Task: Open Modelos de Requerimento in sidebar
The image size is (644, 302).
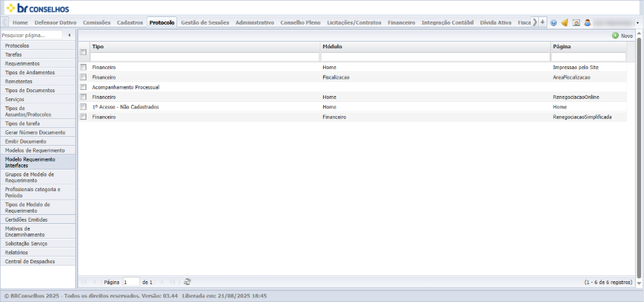Action: [38, 150]
